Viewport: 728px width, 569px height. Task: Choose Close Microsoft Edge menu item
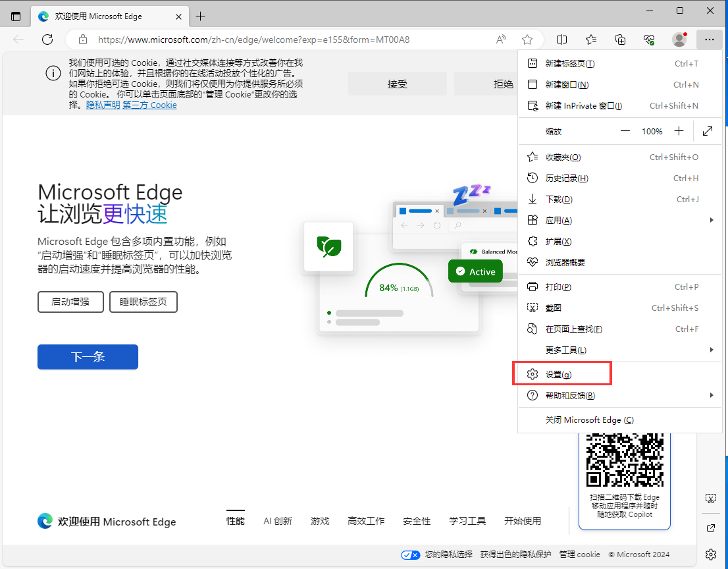[620, 420]
